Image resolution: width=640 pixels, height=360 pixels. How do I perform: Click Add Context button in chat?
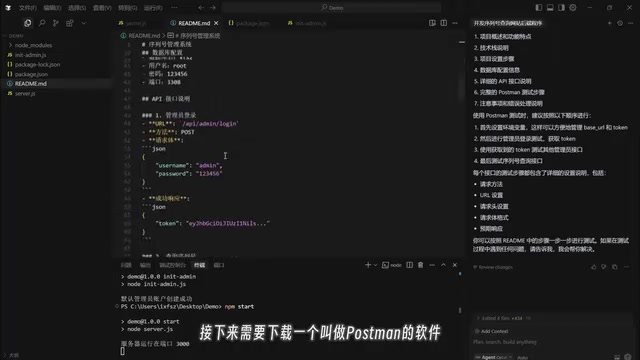point(491,331)
